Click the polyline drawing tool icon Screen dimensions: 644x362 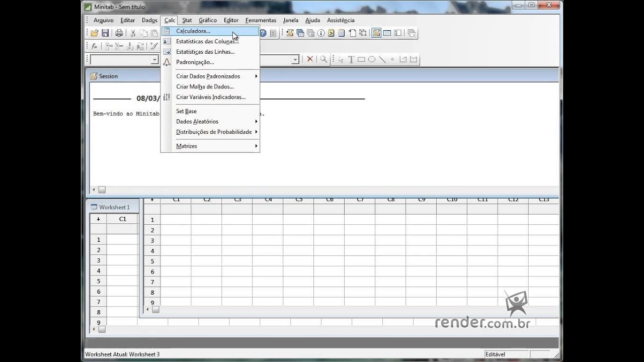(403, 59)
